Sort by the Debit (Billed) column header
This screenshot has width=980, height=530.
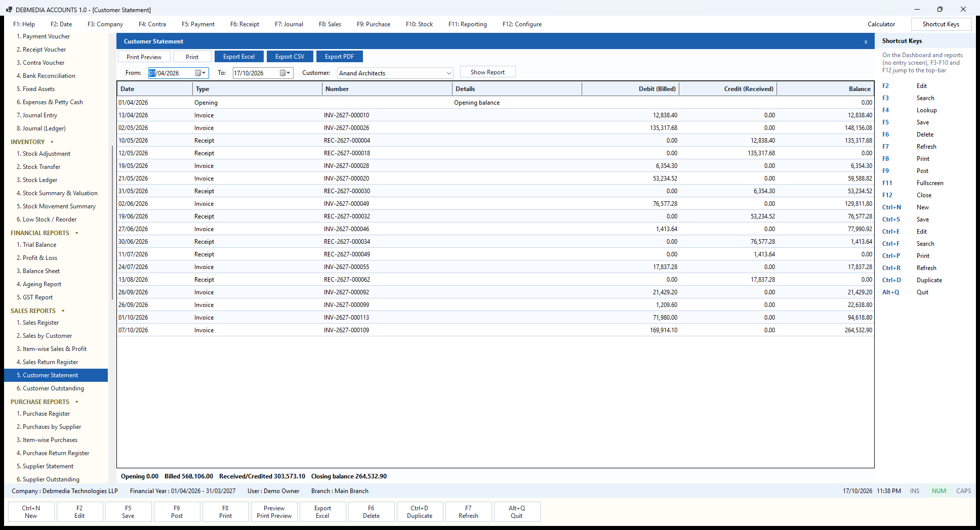630,89
